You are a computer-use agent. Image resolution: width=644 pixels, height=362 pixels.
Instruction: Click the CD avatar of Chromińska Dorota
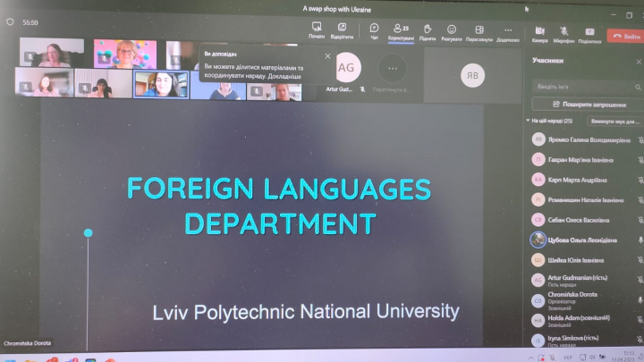pyautogui.click(x=538, y=301)
